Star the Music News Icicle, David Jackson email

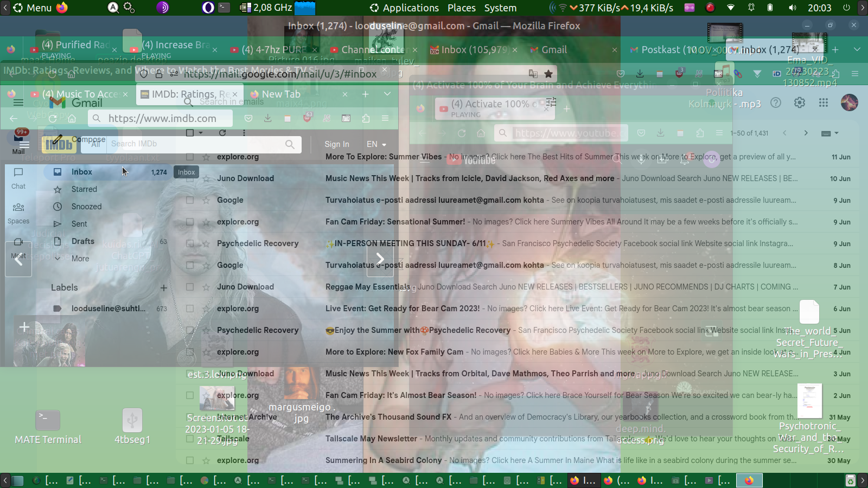(206, 178)
